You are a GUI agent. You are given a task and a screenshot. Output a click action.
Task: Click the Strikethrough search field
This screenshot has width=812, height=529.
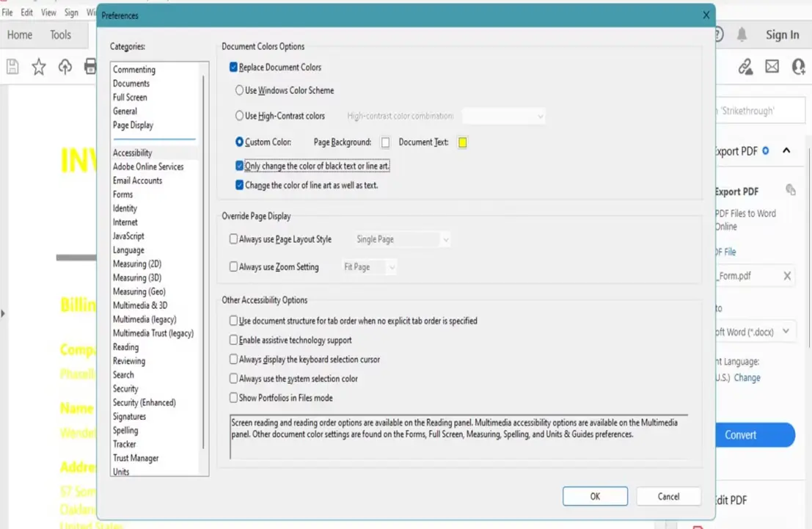760,110
